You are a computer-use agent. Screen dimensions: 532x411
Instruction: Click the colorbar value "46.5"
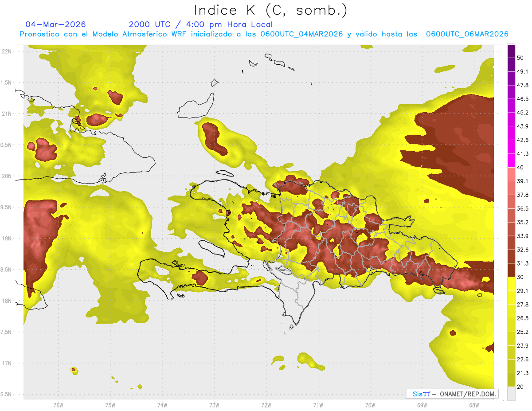click(x=523, y=99)
